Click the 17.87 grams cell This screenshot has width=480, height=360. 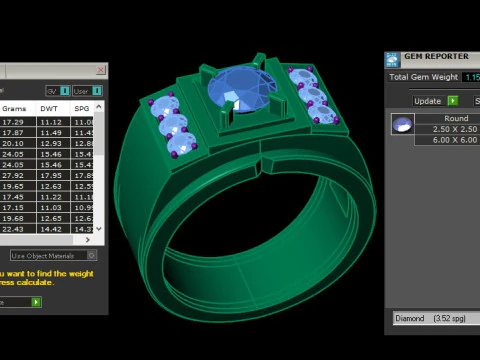(17, 133)
